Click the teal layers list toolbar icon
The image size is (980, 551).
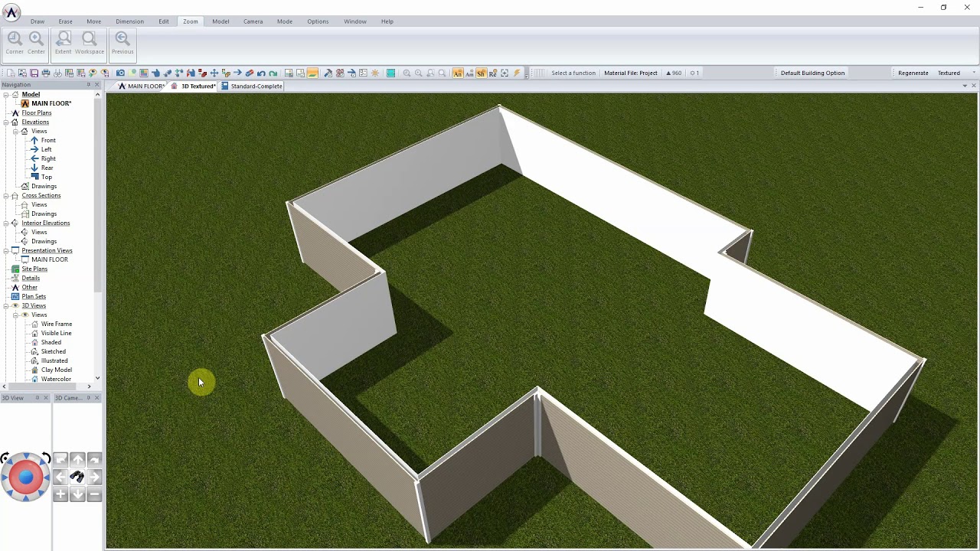tap(390, 73)
